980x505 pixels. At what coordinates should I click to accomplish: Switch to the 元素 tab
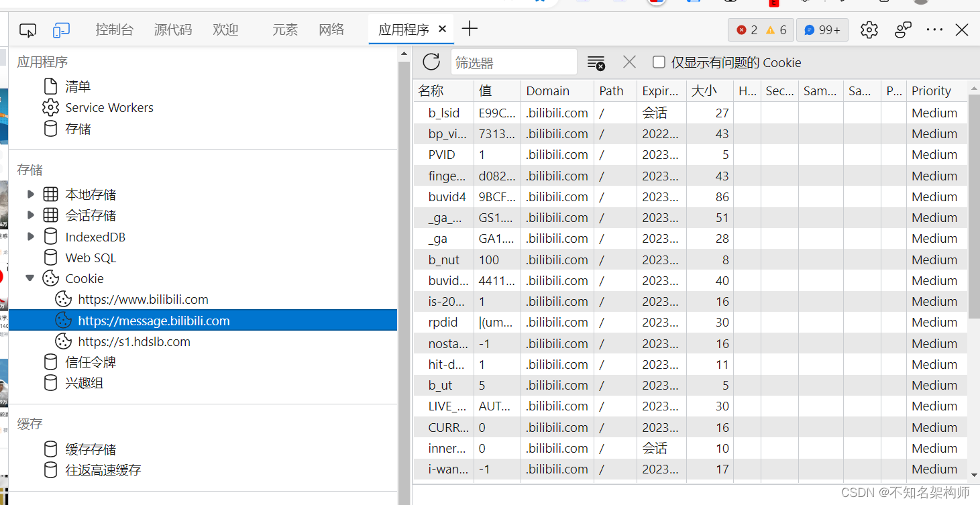click(x=285, y=30)
